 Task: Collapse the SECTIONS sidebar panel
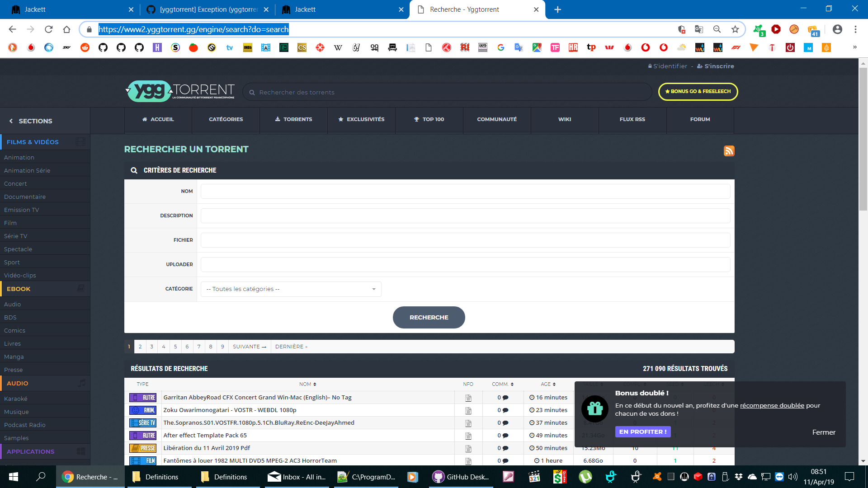click(x=10, y=121)
